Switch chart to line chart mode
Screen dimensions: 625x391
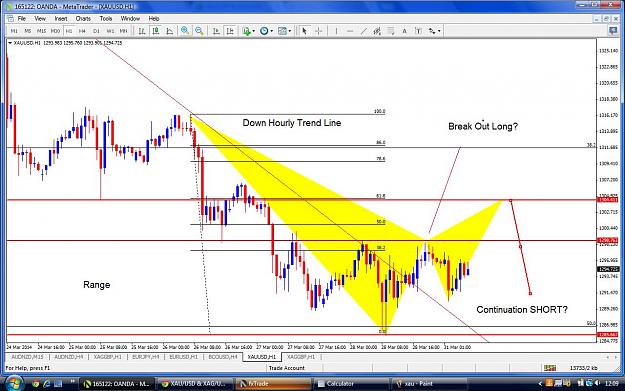click(170, 31)
